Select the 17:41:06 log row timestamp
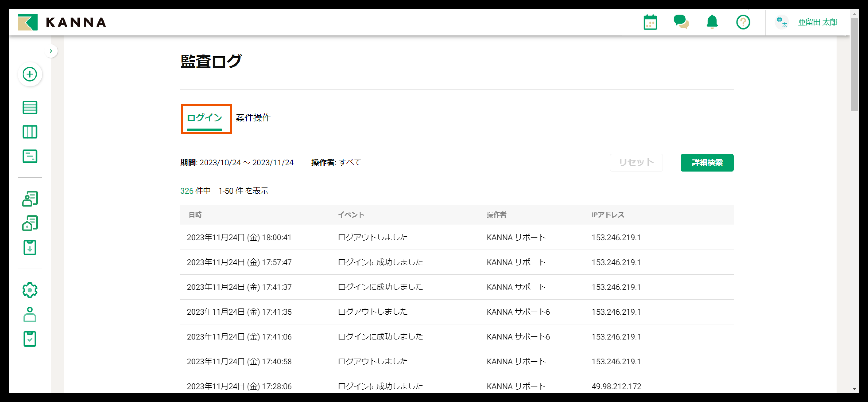The width and height of the screenshot is (868, 402). (239, 337)
